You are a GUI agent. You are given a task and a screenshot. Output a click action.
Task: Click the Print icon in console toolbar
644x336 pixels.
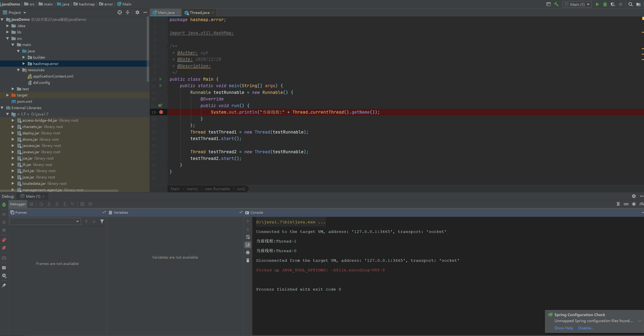pos(248,253)
